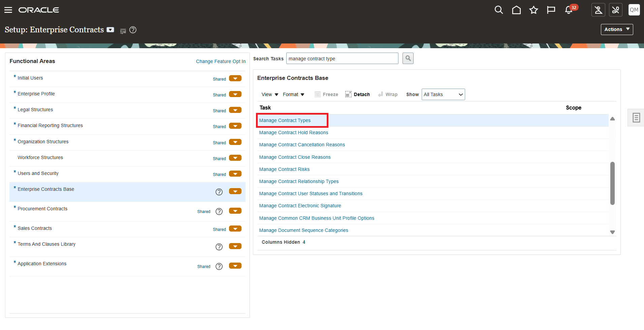Expand Enterprise Profile action arrow
This screenshot has height=330, width=644.
(235, 94)
